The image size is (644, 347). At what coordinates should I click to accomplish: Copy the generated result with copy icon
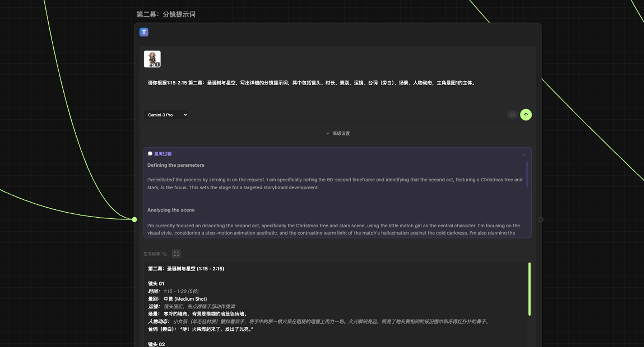tap(165, 254)
